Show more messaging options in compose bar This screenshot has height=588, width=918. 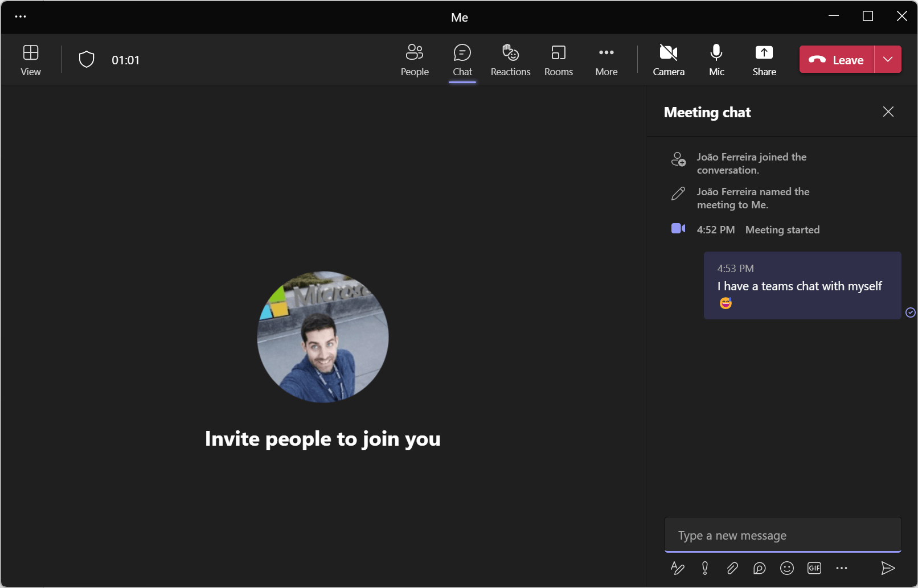[842, 568]
